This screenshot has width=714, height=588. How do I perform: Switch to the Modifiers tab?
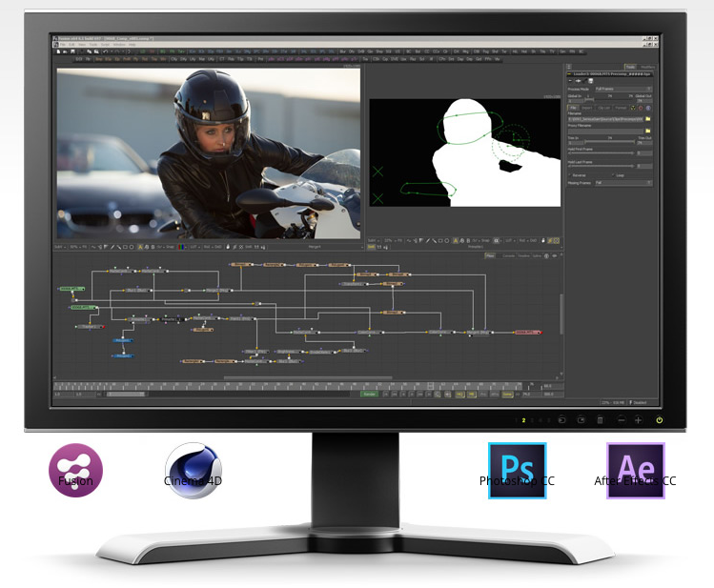point(647,66)
